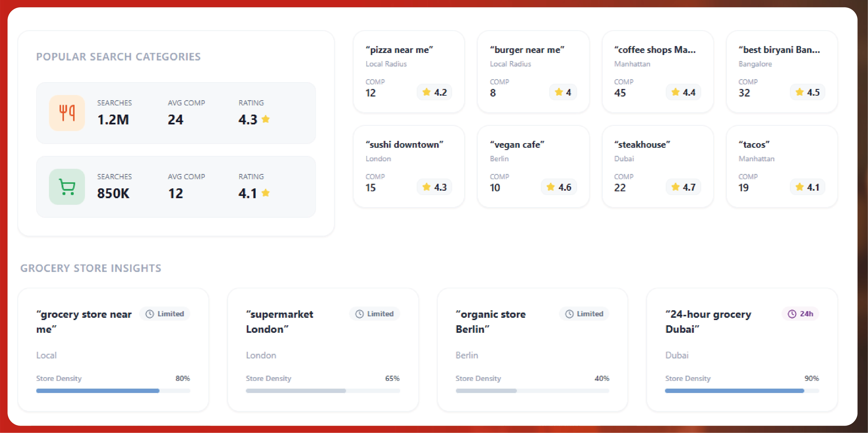Click the clock icon on the supermarket London card
The height and width of the screenshot is (433, 868).
coord(359,314)
